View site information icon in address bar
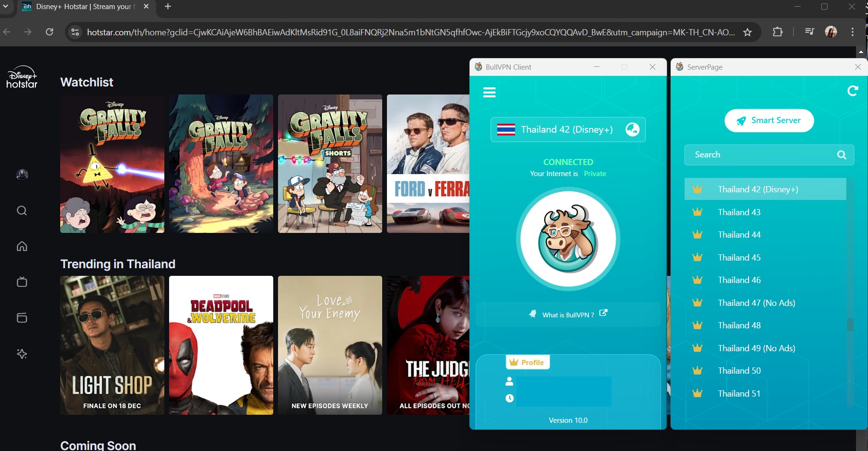The image size is (868, 451). pyautogui.click(x=75, y=32)
